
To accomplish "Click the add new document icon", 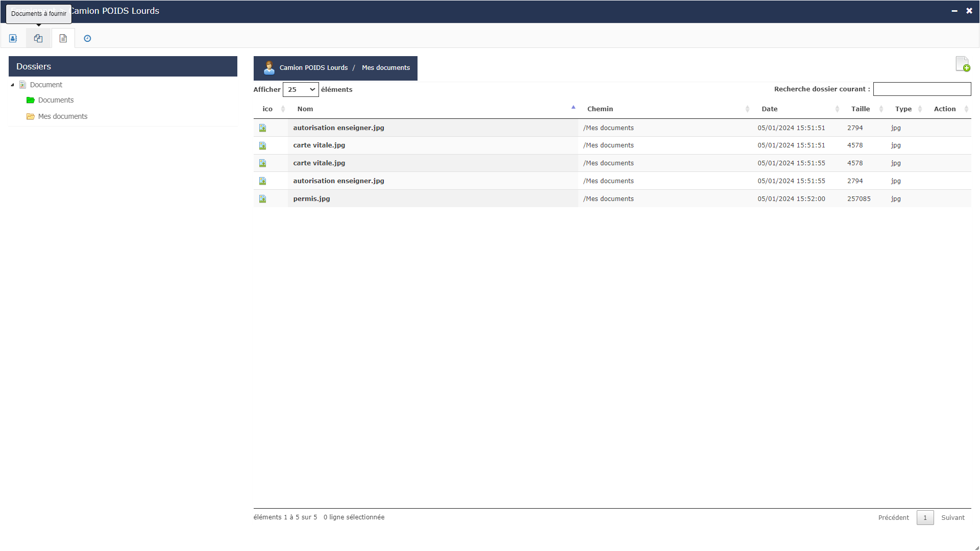I will tap(962, 64).
